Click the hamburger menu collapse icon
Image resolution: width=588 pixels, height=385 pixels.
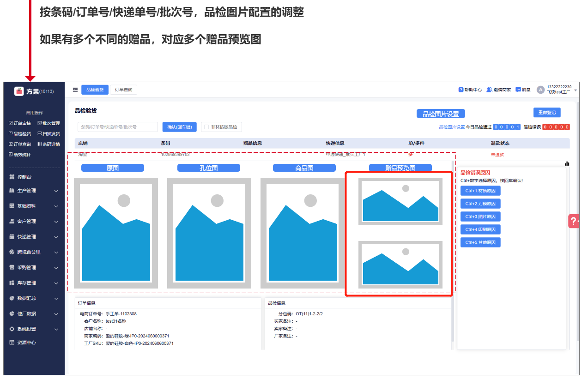(75, 90)
